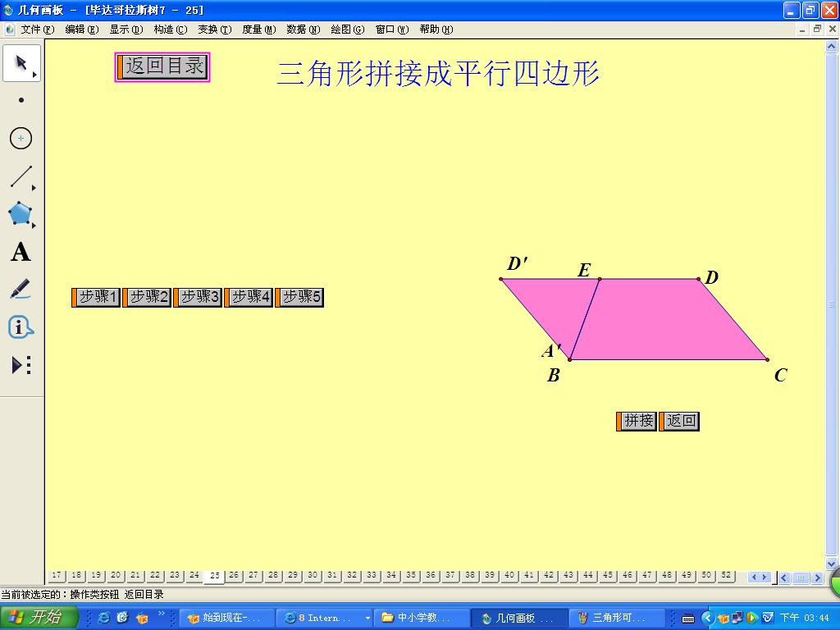Screen dimensions: 840x630
Task: Switch to page tab 30
Action: tap(313, 575)
